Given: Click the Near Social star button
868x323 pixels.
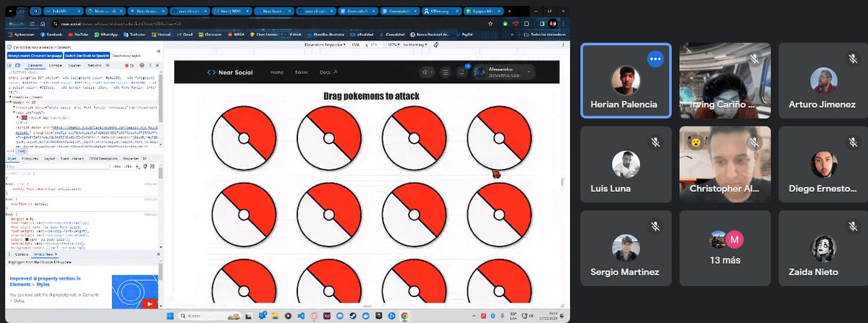Looking at the screenshot, I should (x=427, y=72).
